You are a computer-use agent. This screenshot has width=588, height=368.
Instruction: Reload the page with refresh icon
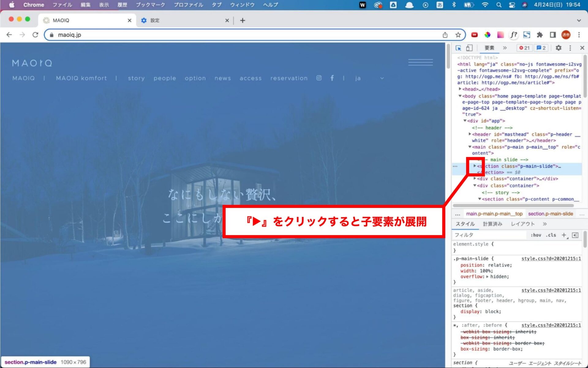coord(36,35)
